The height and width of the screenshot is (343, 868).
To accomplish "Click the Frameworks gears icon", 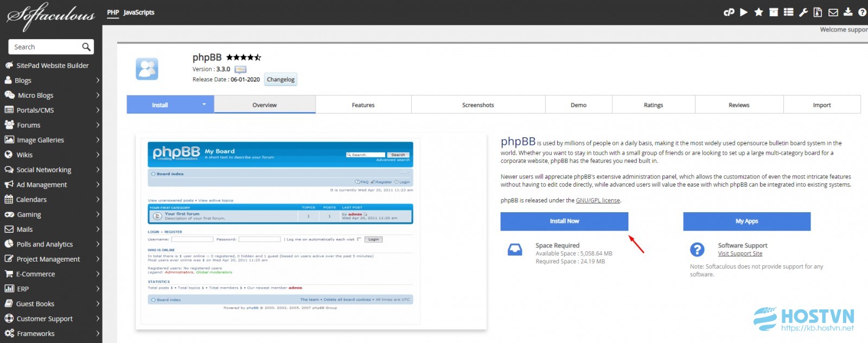I will point(9,333).
